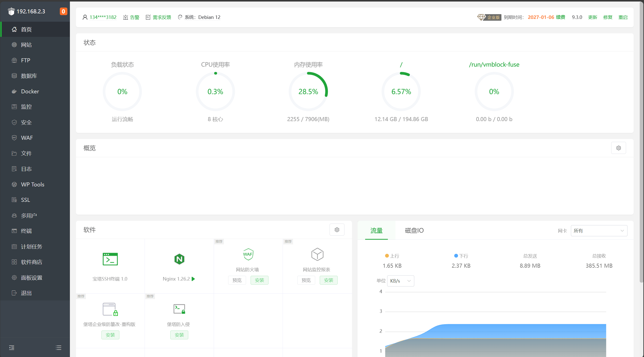Switch to the 磁盘IO tab
644x357 pixels.
[414, 230]
